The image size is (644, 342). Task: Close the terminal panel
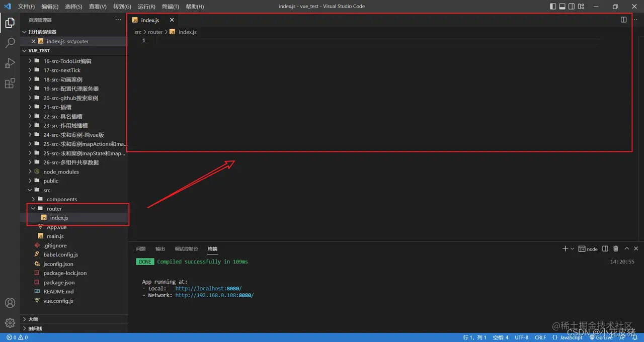point(636,248)
